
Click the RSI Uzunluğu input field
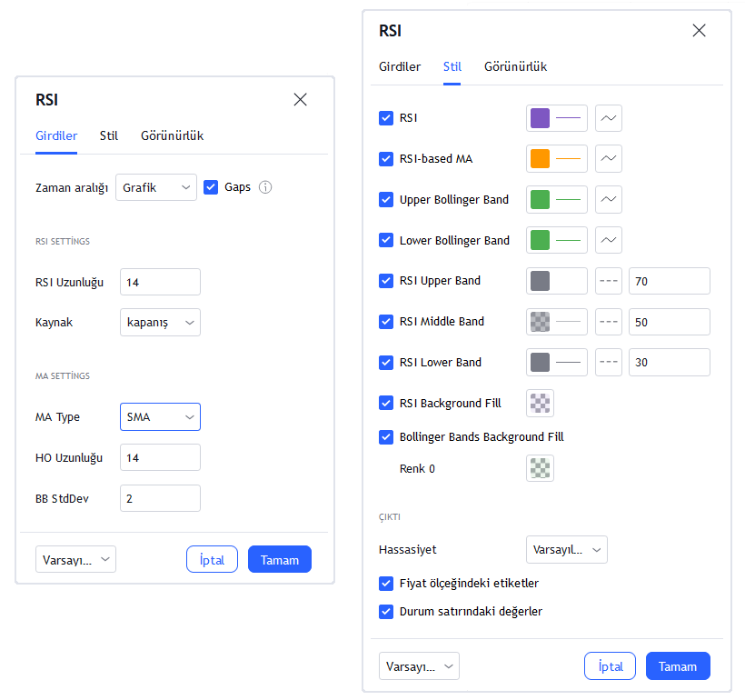pyautogui.click(x=160, y=282)
